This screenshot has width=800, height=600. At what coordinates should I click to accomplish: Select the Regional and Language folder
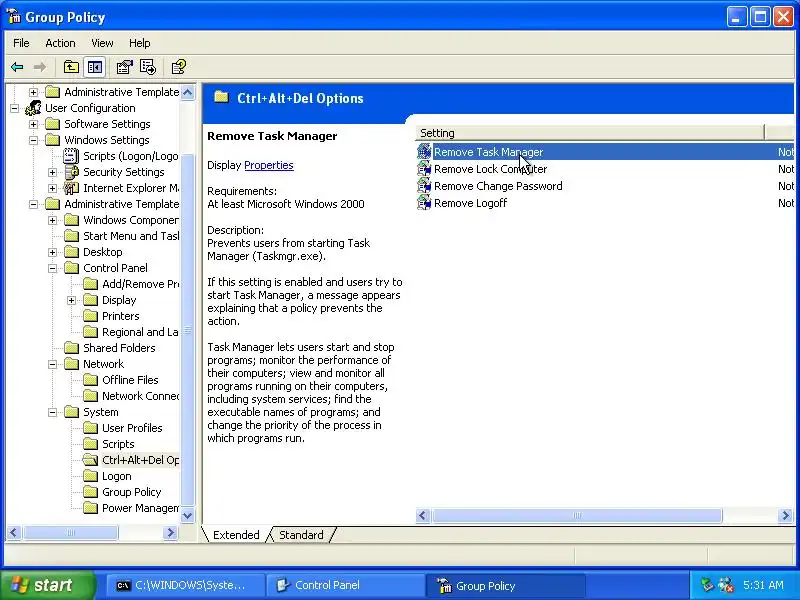point(140,332)
